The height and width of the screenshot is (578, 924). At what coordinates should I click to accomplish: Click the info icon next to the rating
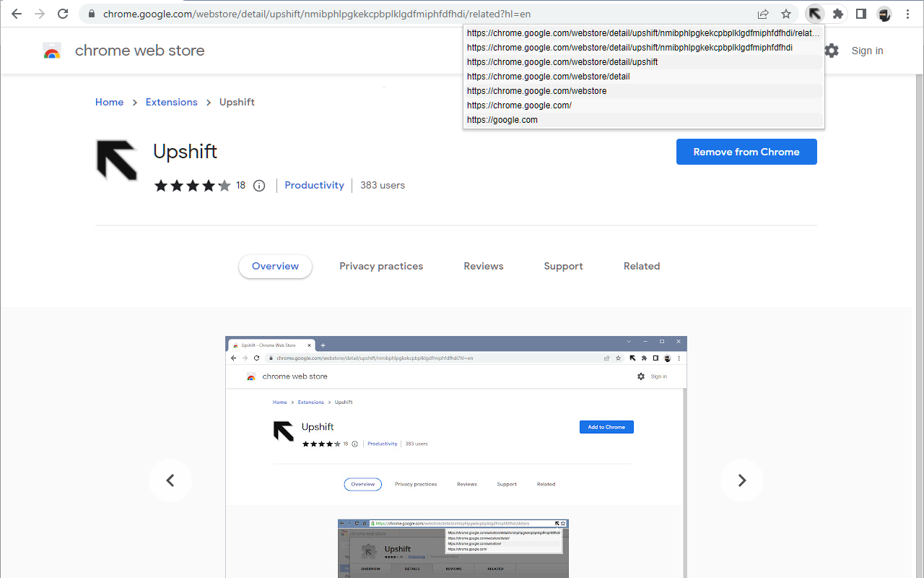tap(259, 186)
